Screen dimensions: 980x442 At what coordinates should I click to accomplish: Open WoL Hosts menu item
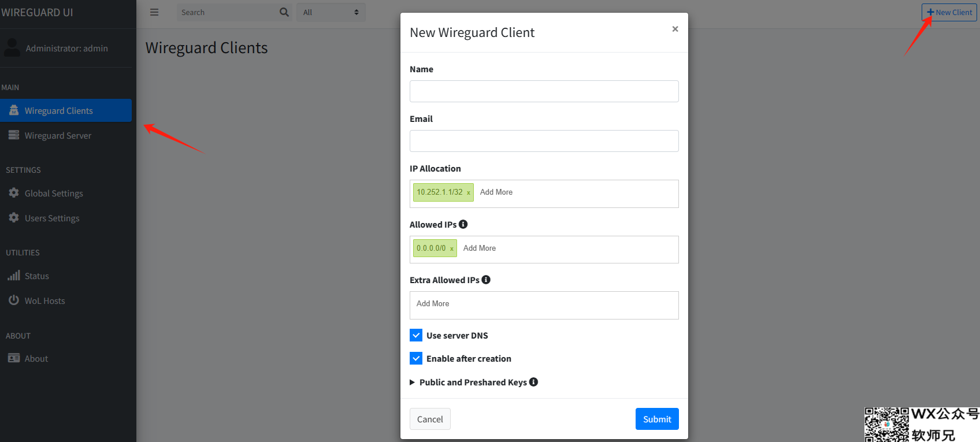click(x=66, y=300)
